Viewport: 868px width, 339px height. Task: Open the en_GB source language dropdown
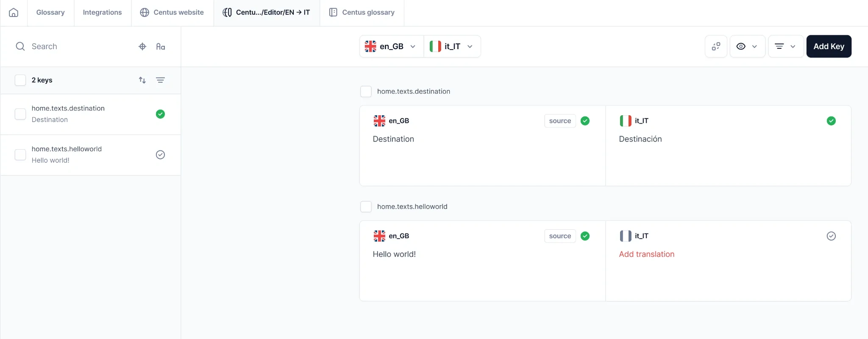coord(392,47)
